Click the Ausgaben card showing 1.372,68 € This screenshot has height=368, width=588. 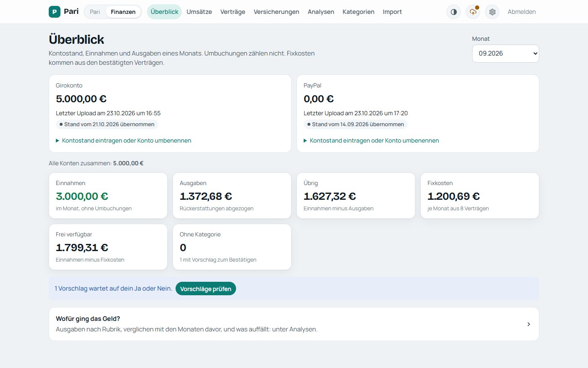[x=232, y=196]
